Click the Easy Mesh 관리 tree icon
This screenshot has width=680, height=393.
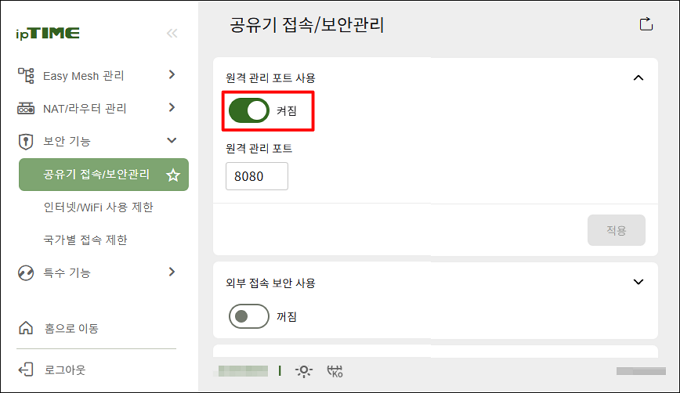click(26, 75)
